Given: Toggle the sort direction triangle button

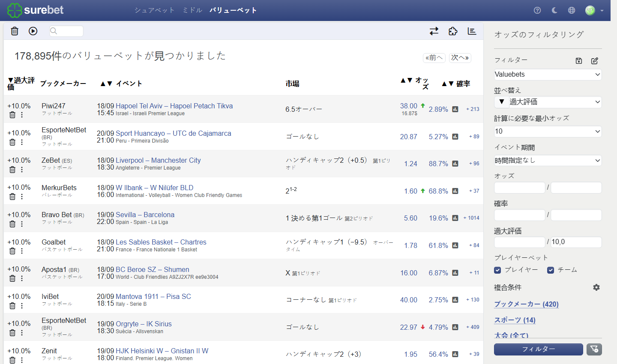Looking at the screenshot, I should [x=501, y=102].
